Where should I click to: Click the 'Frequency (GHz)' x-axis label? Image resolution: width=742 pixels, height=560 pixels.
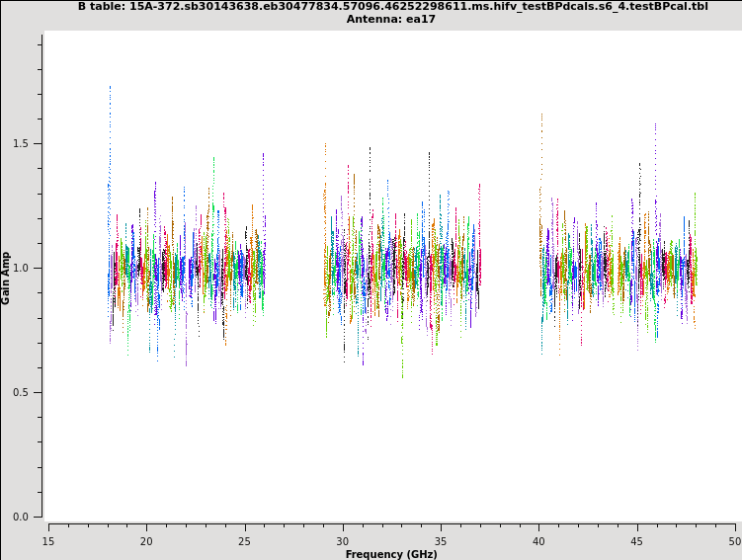[x=391, y=554]
